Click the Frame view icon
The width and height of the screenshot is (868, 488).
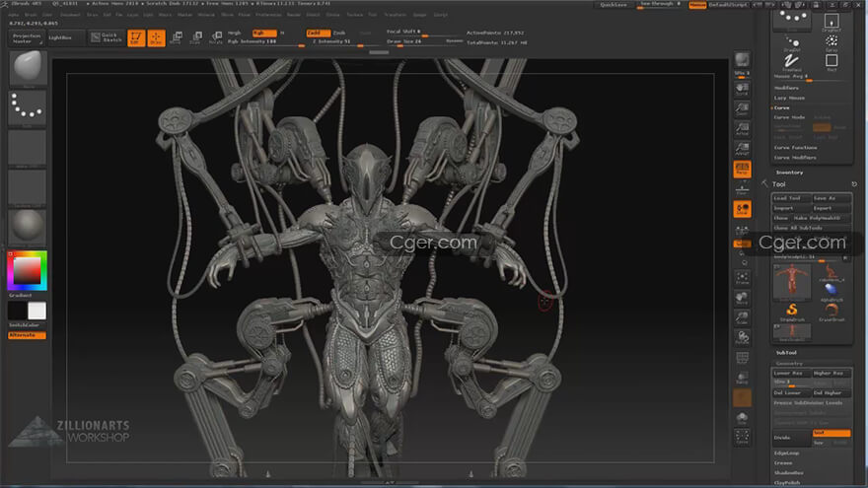pos(742,278)
